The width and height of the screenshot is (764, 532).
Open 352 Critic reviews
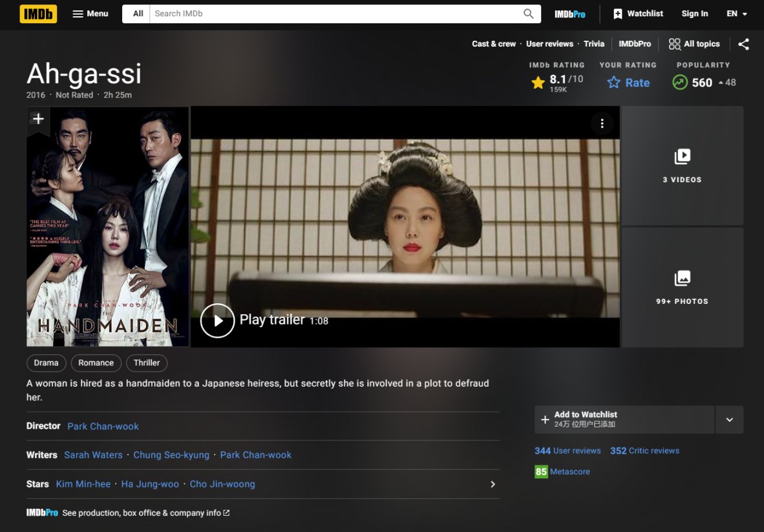644,451
